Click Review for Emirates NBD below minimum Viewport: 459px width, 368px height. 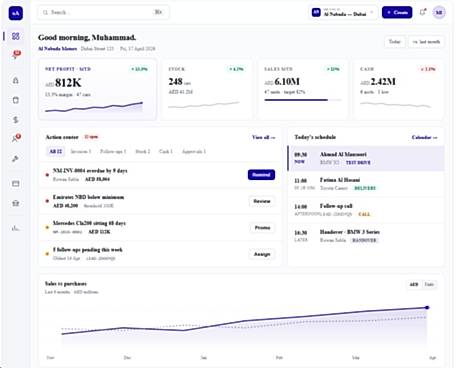pyautogui.click(x=262, y=201)
